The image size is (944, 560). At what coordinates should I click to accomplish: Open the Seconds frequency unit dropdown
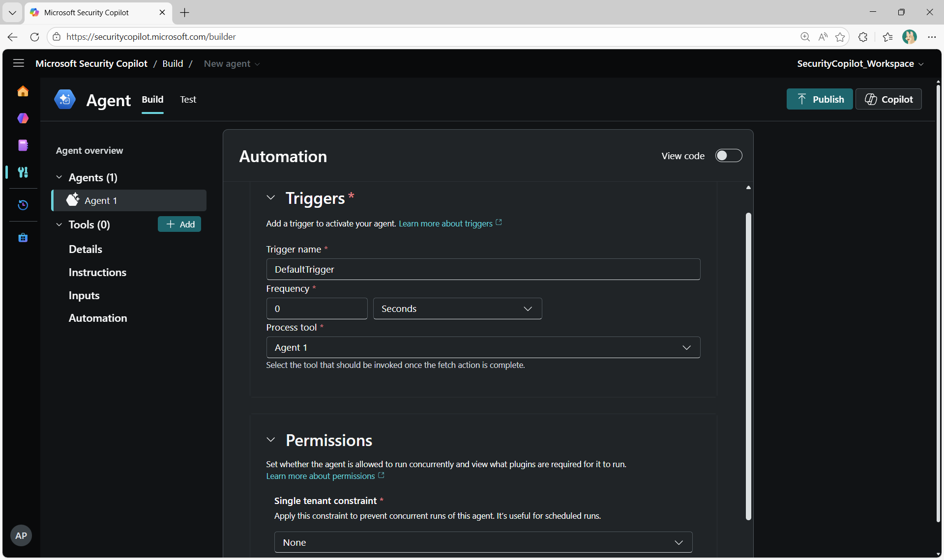coord(457,308)
